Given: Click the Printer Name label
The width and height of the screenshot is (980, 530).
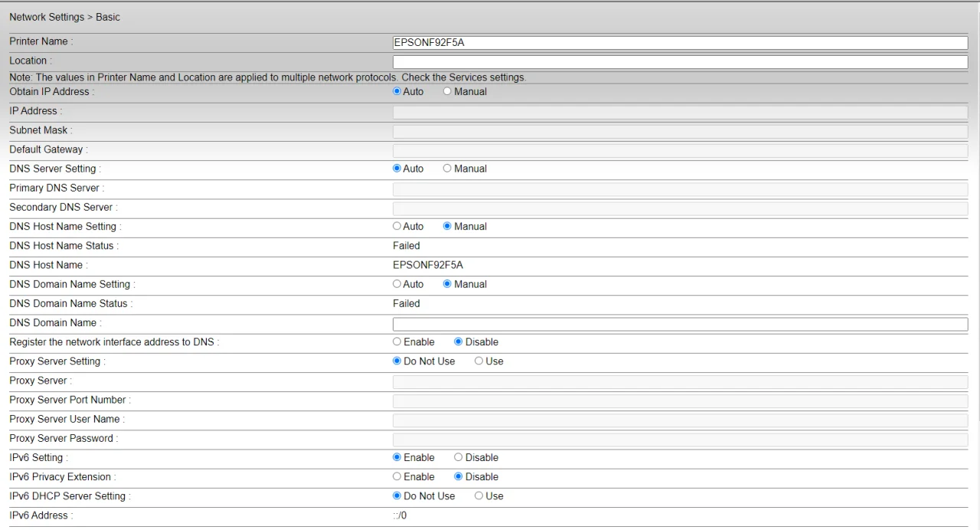Looking at the screenshot, I should pyautogui.click(x=41, y=41).
